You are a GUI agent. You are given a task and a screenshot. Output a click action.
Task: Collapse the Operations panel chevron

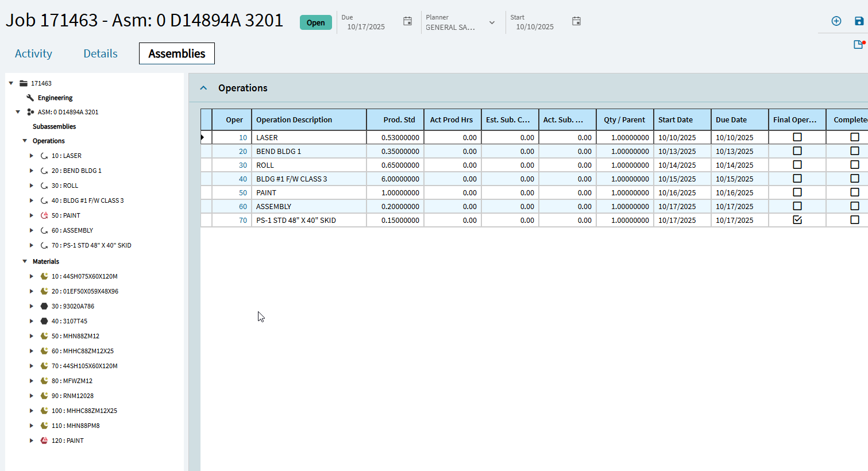[203, 88]
